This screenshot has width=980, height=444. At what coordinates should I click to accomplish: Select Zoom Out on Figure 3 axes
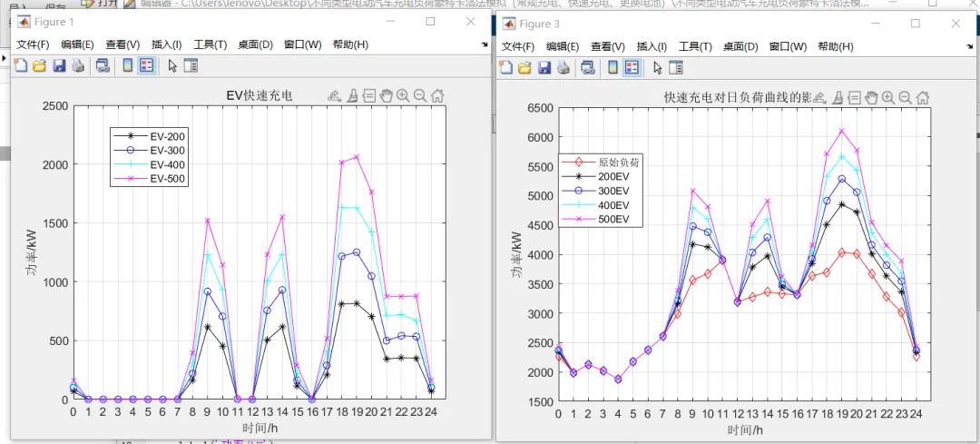coord(905,97)
